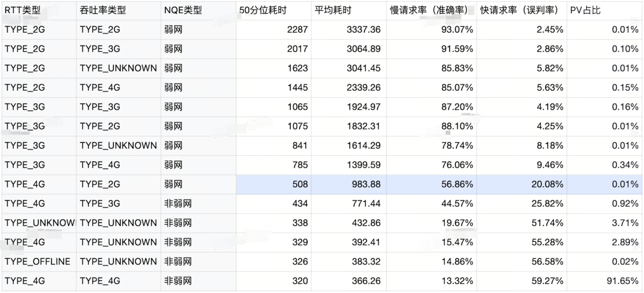Click the 383.32 cell
Image resolution: width=644 pixels, height=293 pixels.
(x=349, y=261)
